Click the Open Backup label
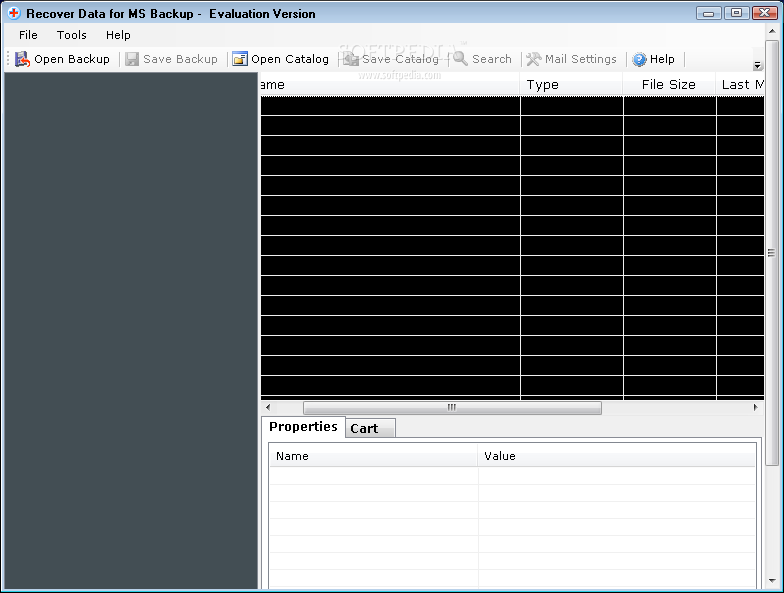784x593 pixels. click(x=72, y=59)
